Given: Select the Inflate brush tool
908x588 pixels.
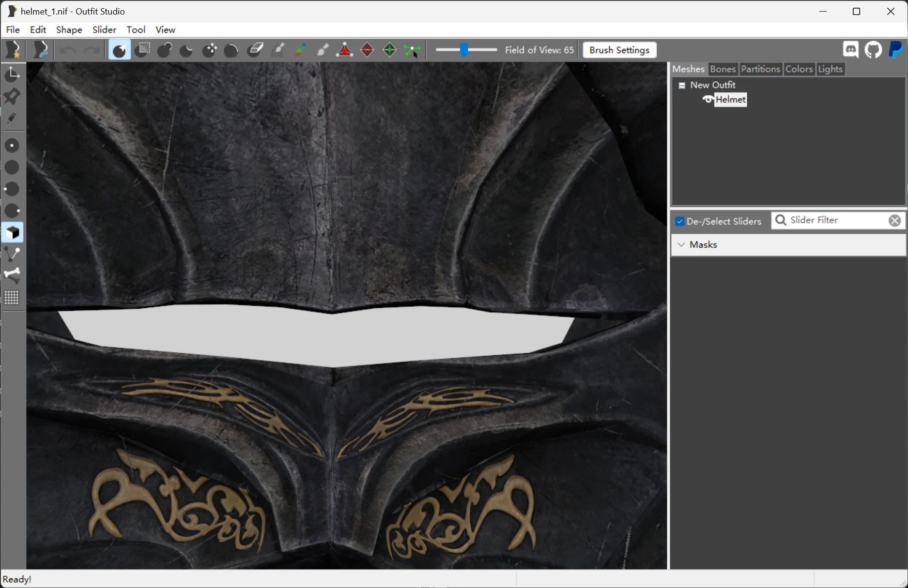Looking at the screenshot, I should tap(165, 50).
